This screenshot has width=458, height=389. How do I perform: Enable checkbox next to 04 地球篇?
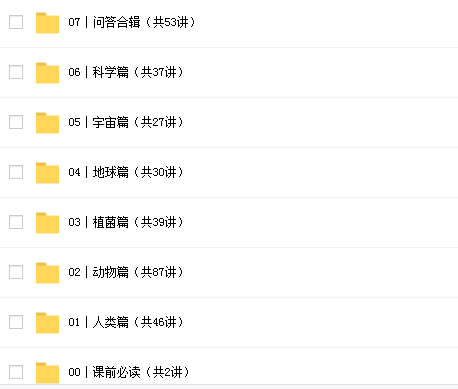point(16,172)
